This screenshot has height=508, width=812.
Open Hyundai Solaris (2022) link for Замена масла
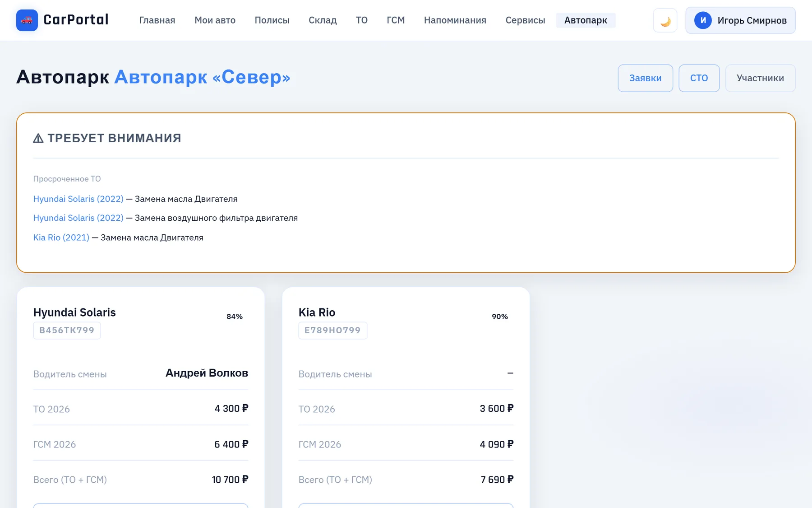78,199
